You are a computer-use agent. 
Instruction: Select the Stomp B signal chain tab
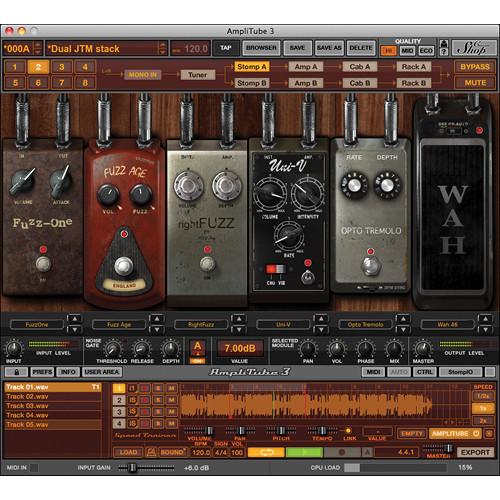(x=252, y=83)
